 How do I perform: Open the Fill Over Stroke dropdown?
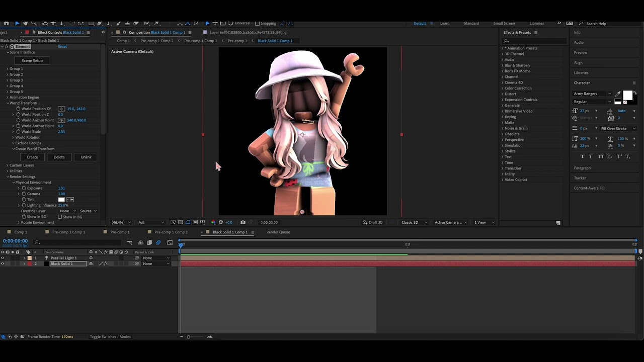pyautogui.click(x=618, y=129)
